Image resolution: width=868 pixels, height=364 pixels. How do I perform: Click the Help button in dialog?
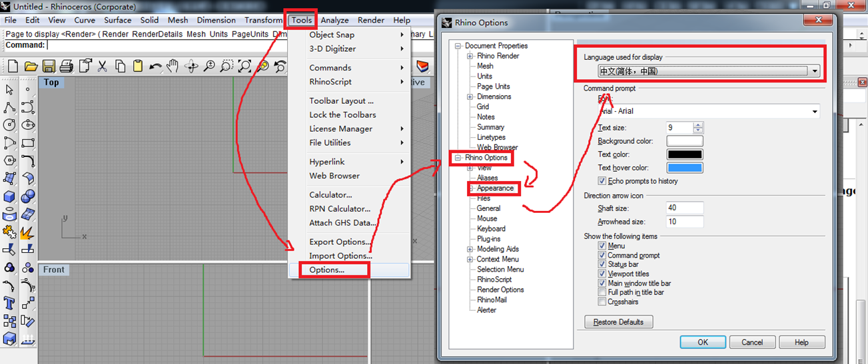pyautogui.click(x=801, y=342)
